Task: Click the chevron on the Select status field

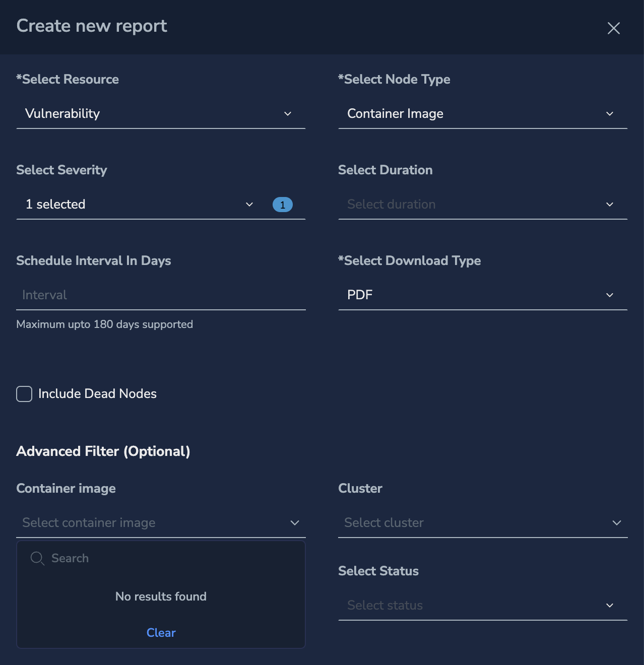Action: point(610,606)
